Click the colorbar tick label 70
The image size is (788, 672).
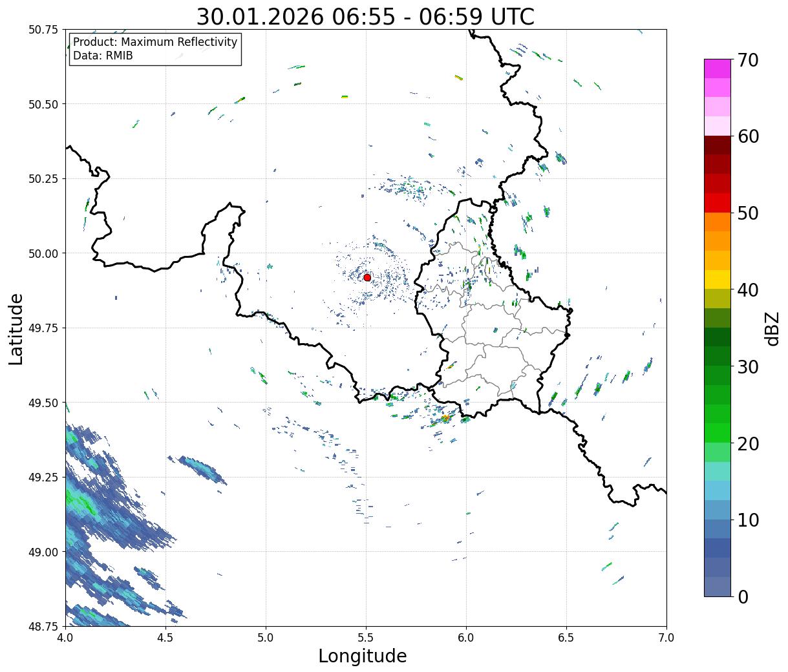(748, 60)
